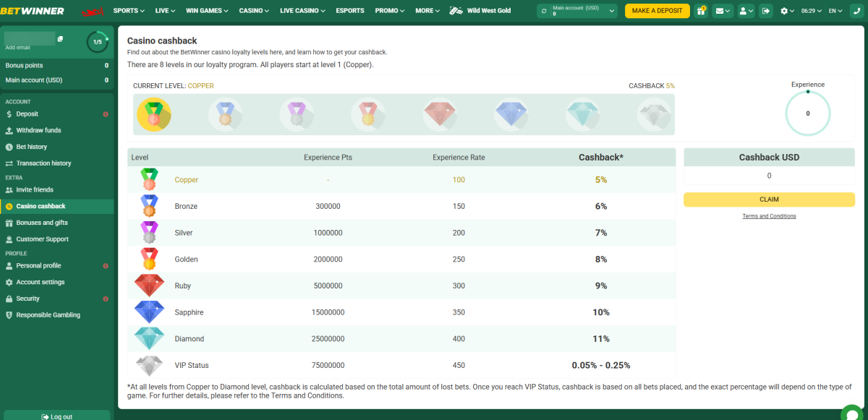Open Security in the sidebar
This screenshot has height=420, width=868.
tap(57, 299)
